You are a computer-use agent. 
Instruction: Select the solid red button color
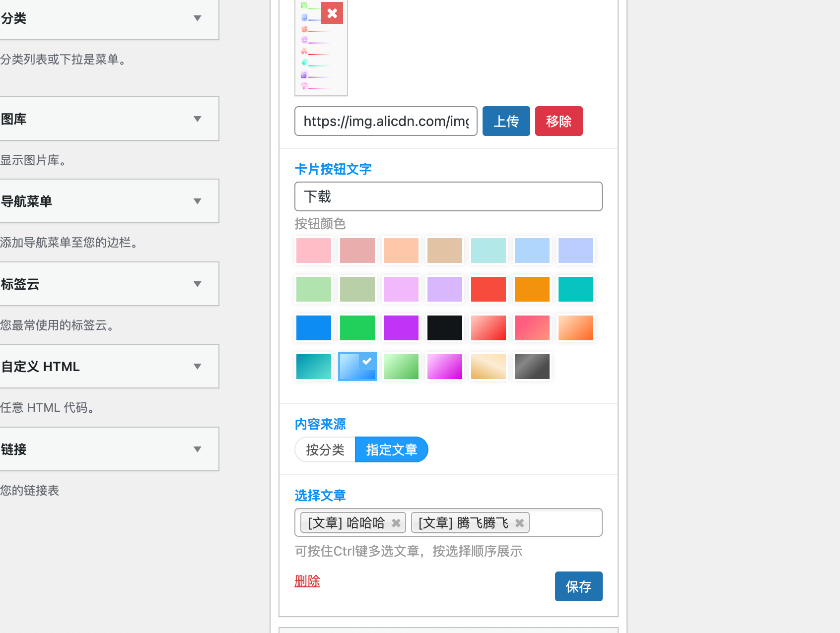[x=488, y=289]
